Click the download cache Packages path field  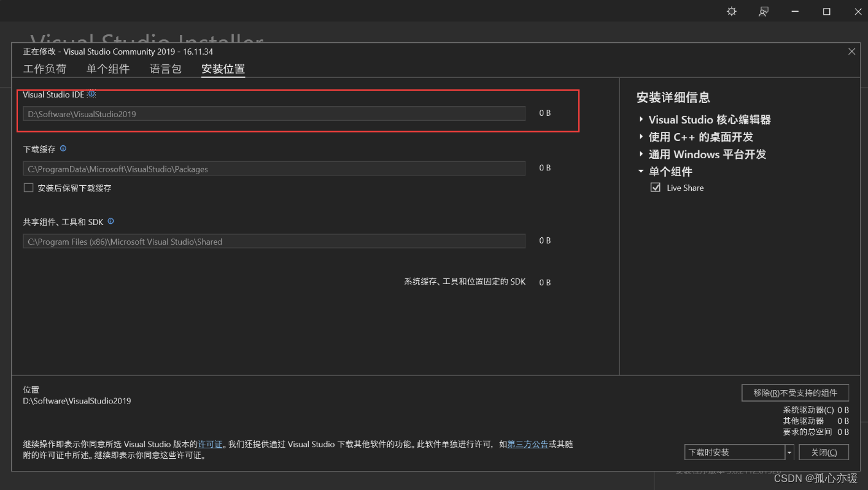click(274, 169)
